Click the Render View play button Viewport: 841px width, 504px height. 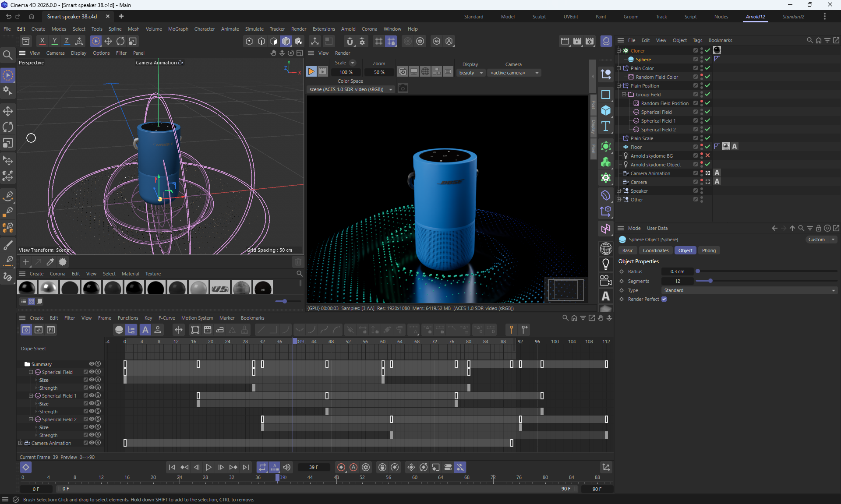click(x=311, y=71)
